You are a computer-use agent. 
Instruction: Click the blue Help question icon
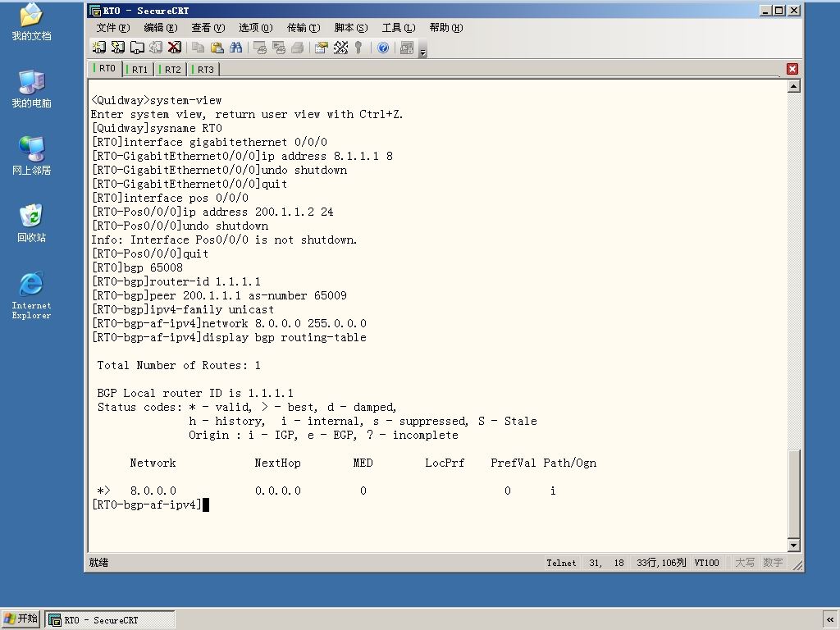tap(383, 48)
